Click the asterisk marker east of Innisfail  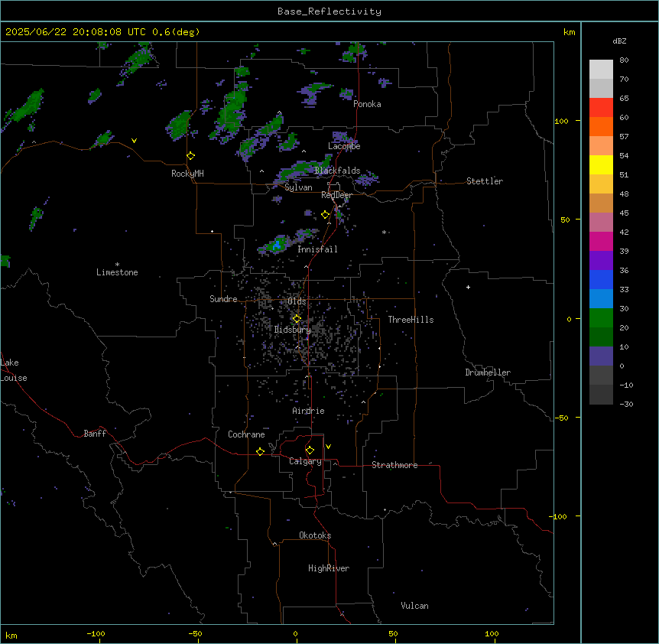[x=384, y=232]
